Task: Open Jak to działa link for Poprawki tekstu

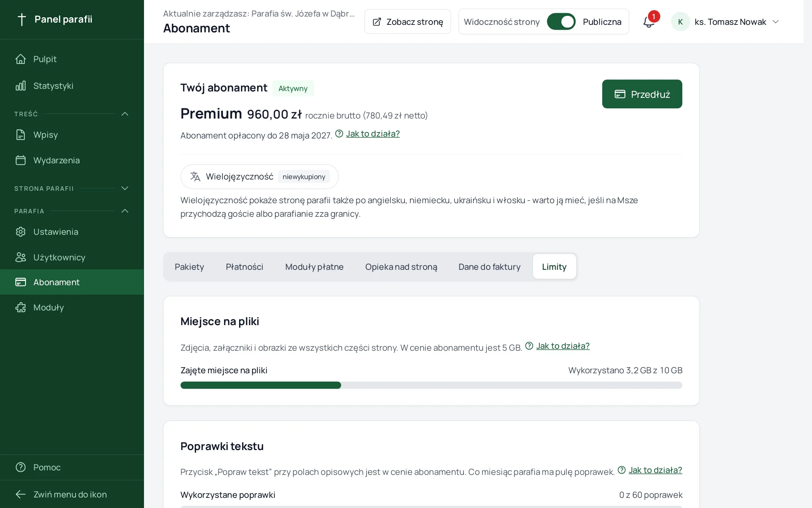Action: point(655,470)
